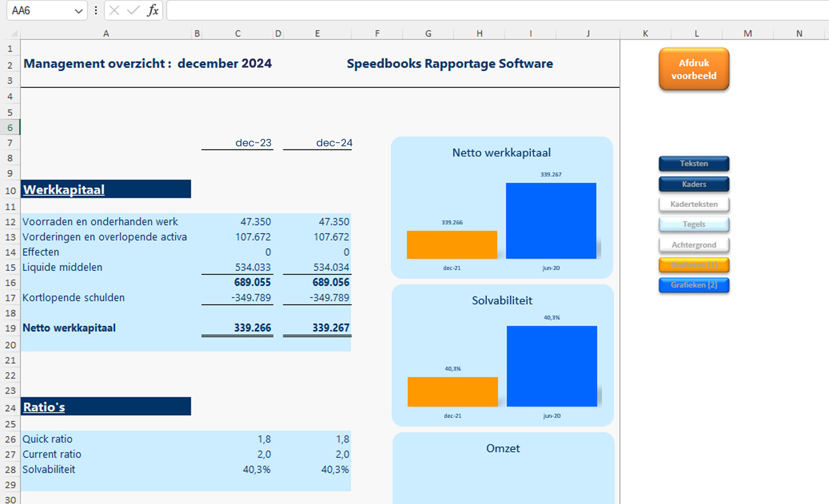Click the Kaderteksten button
The width and height of the screenshot is (829, 504).
(694, 204)
